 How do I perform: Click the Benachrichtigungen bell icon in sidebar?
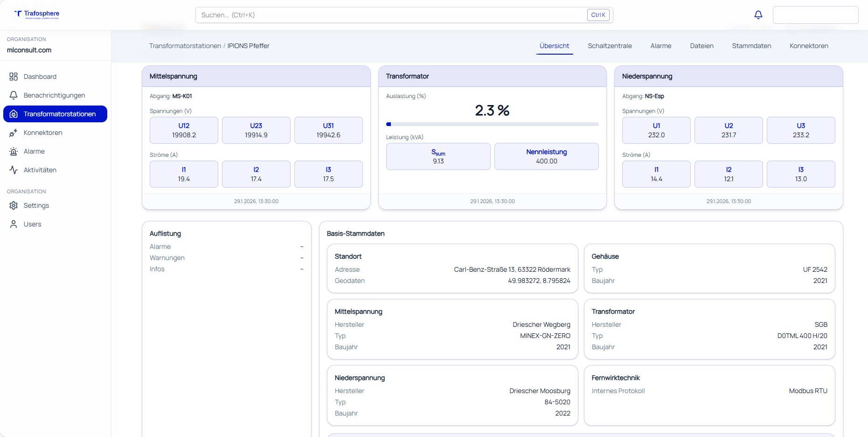click(14, 95)
